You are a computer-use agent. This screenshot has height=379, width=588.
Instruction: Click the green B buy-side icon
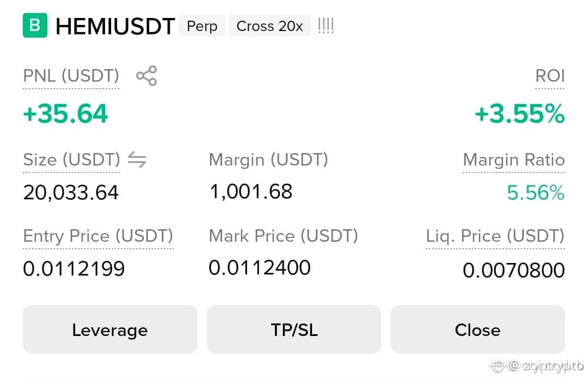click(x=35, y=25)
